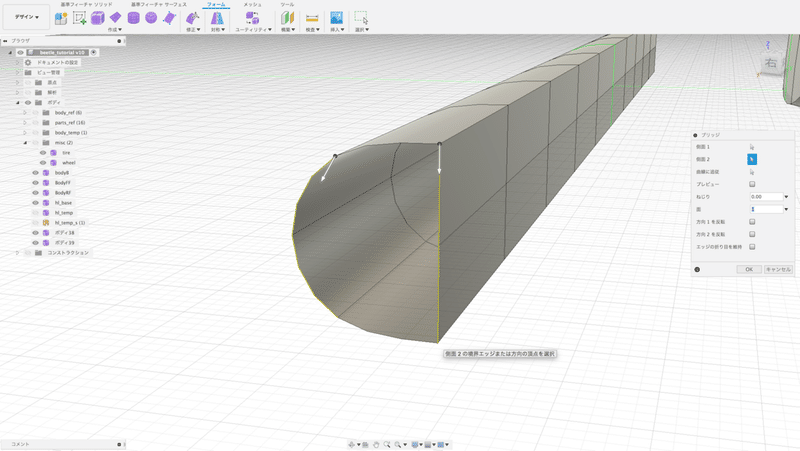Expand the body_ref (6) folder
This screenshot has width=800, height=451.
point(24,113)
